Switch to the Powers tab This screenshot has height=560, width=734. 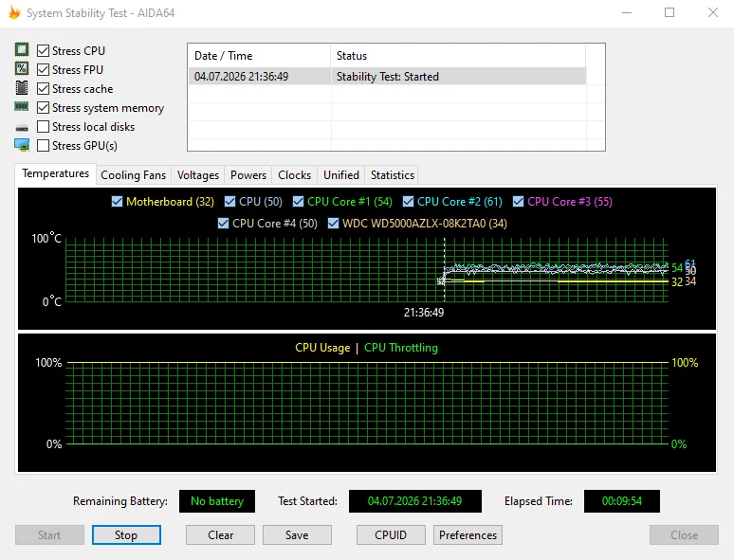click(248, 175)
